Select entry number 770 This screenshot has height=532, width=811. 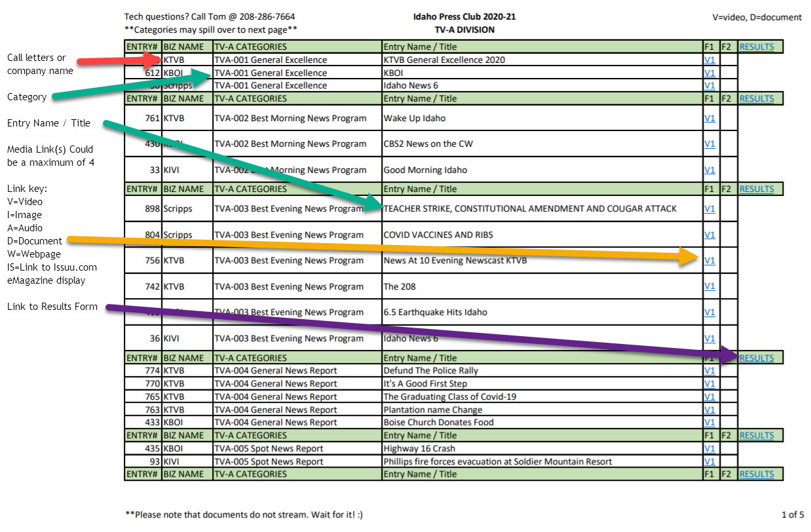click(152, 384)
